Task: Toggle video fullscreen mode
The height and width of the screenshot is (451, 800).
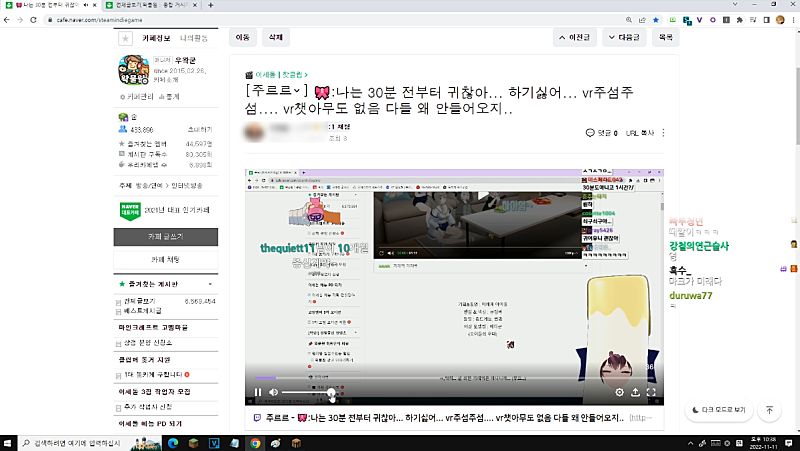Action: click(651, 392)
